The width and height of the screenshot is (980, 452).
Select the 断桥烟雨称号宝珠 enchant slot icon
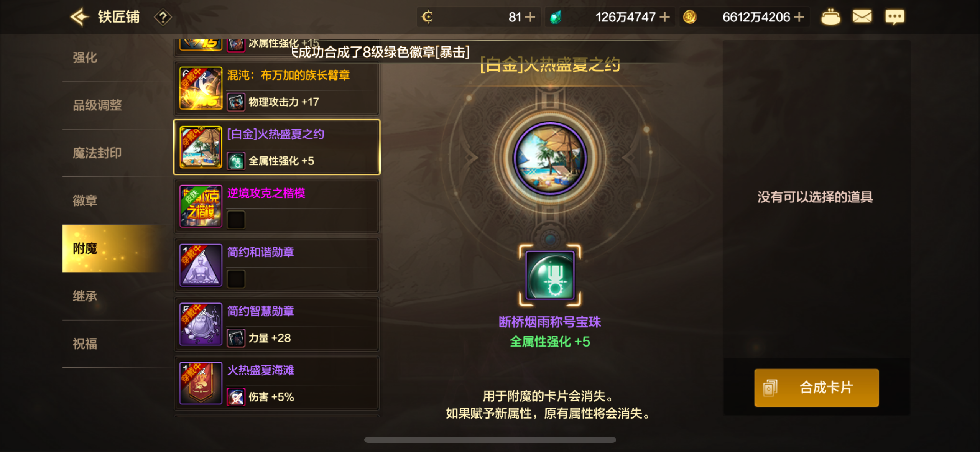550,275
